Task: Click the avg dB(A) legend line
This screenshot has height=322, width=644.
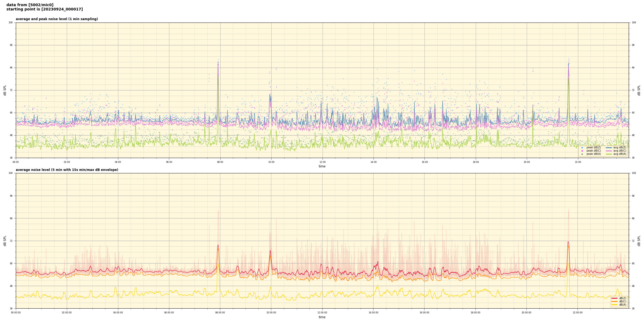Action: 609,154
